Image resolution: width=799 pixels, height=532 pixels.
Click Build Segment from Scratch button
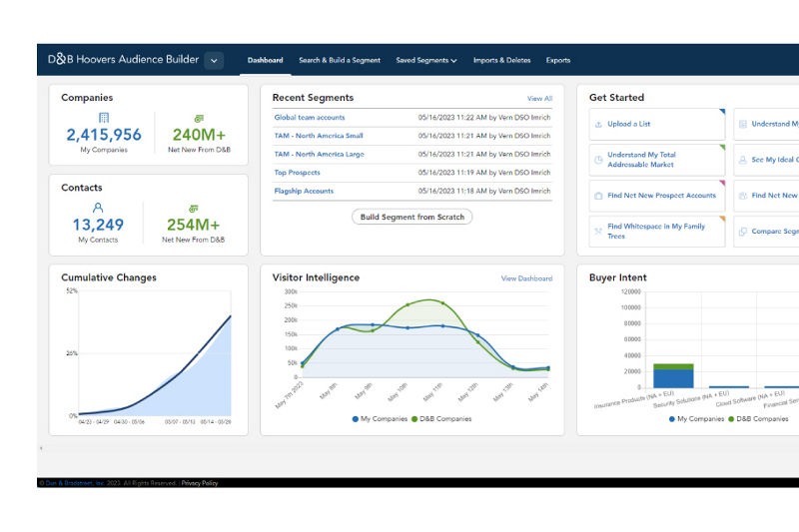pyautogui.click(x=412, y=217)
